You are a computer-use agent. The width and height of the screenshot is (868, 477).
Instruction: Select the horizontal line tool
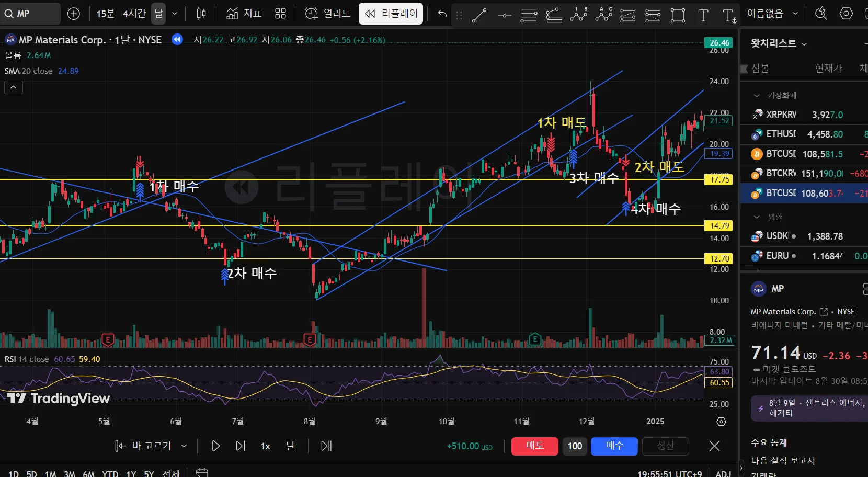tap(504, 16)
